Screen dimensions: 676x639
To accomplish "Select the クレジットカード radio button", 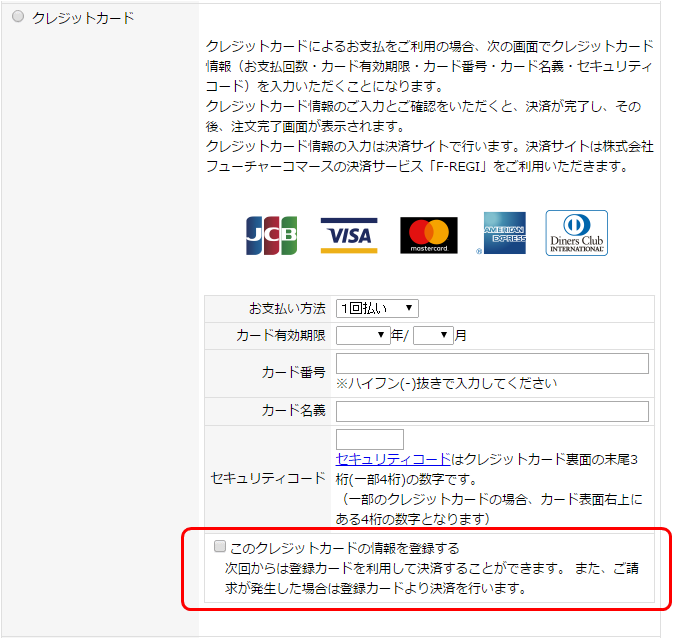I will tap(18, 17).
